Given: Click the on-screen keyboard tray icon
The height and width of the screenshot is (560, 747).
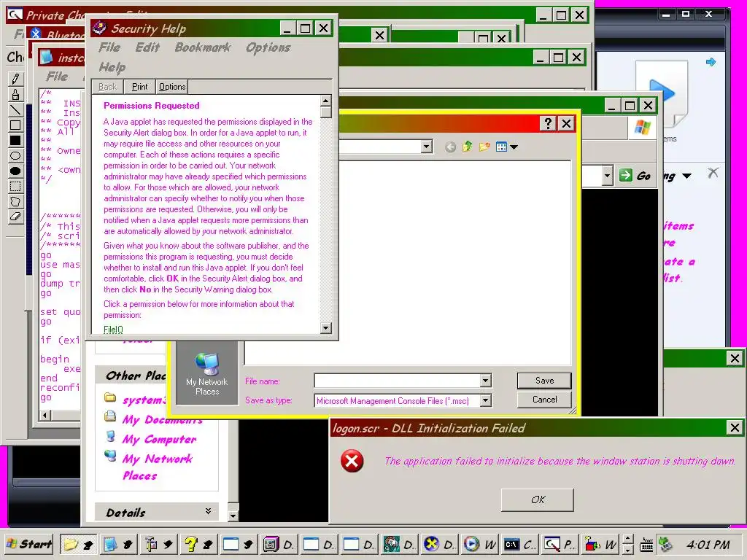Looking at the screenshot, I should tap(646, 544).
